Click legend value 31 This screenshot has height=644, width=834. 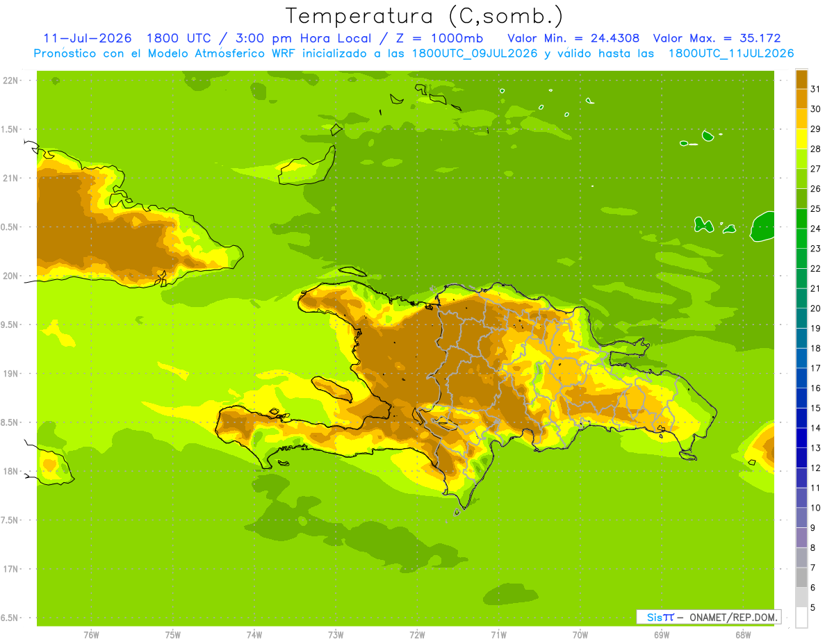816,89
